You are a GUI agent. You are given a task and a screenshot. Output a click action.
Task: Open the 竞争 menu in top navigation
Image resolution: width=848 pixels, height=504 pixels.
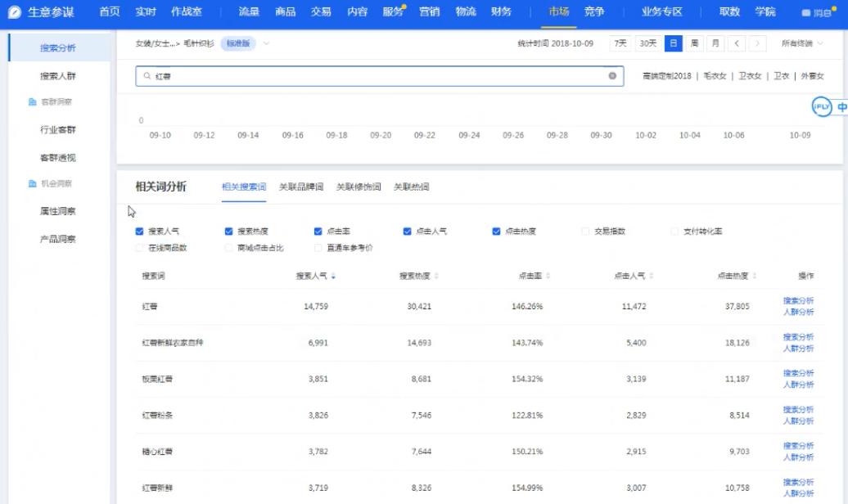tap(593, 12)
